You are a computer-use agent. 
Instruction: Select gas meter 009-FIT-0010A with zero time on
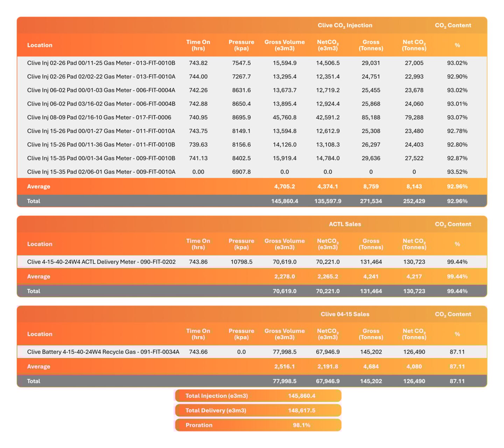tap(101, 172)
